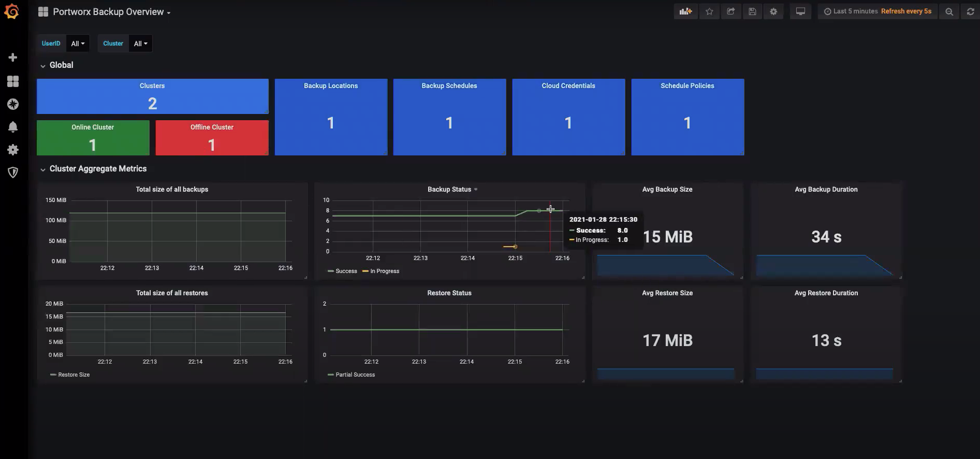980x459 pixels.
Task: Open the Cluster All dropdown
Action: (140, 44)
